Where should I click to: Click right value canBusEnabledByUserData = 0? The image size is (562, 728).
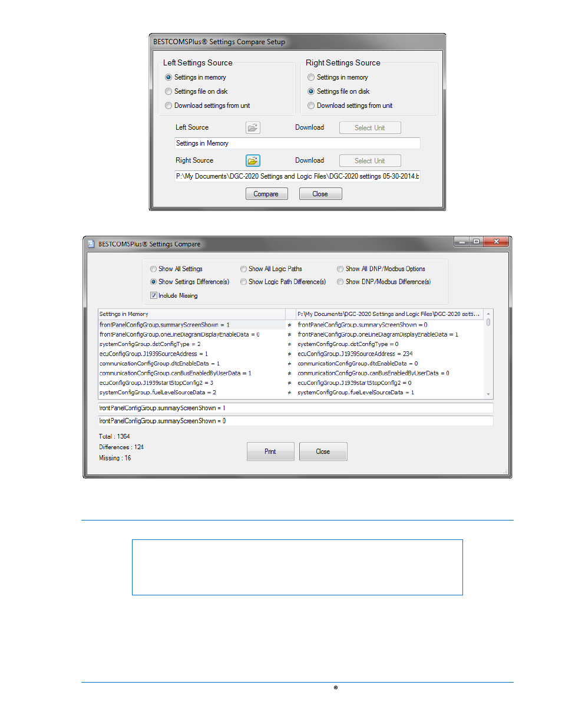[x=373, y=373]
